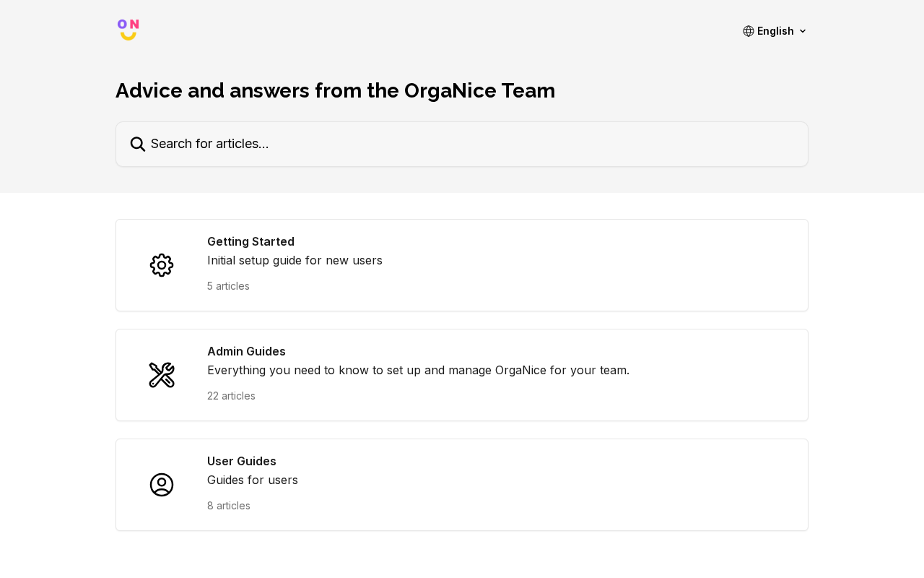The width and height of the screenshot is (924, 578).
Task: Click the Advice and answers heading
Action: [335, 90]
